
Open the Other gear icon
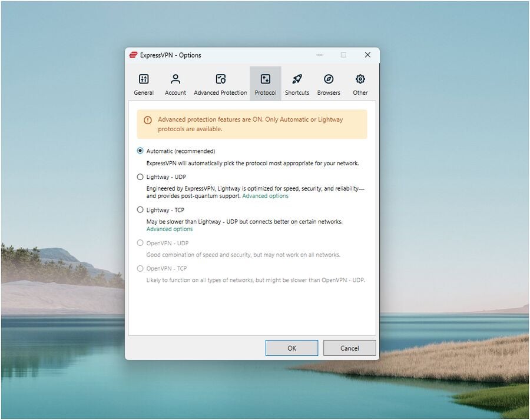pos(360,79)
